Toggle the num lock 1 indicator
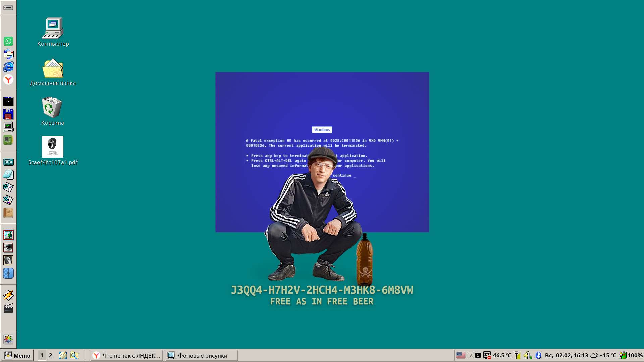 coord(478,355)
